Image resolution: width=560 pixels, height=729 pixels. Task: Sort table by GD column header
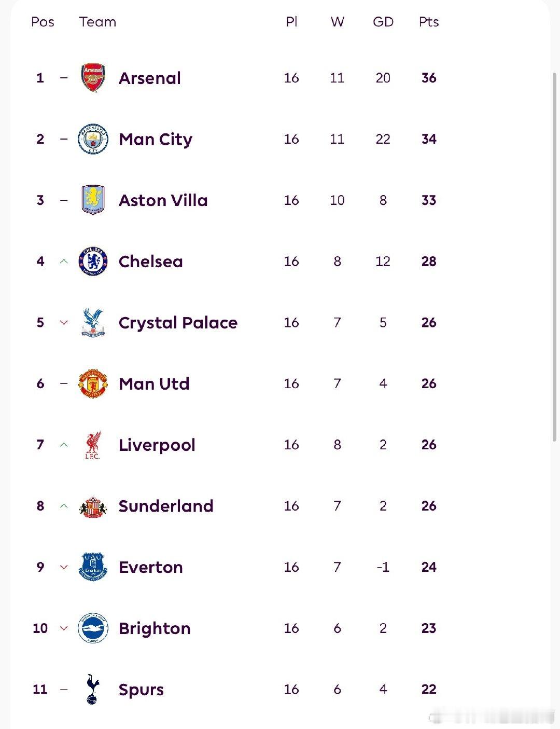pos(383,22)
